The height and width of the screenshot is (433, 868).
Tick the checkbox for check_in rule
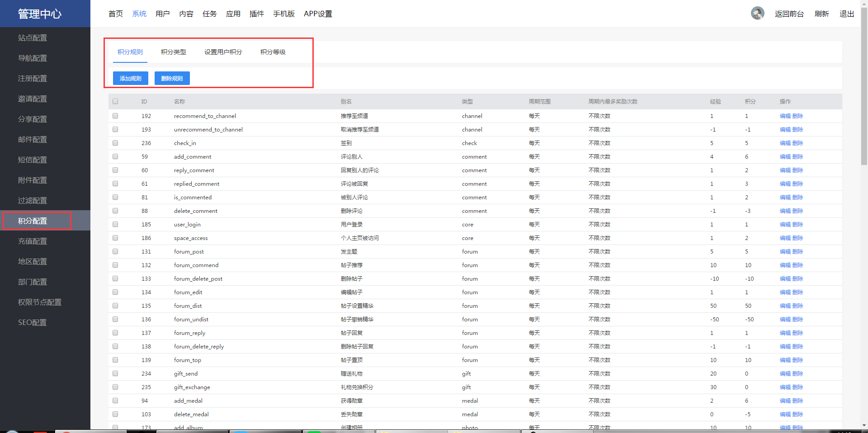pyautogui.click(x=115, y=143)
